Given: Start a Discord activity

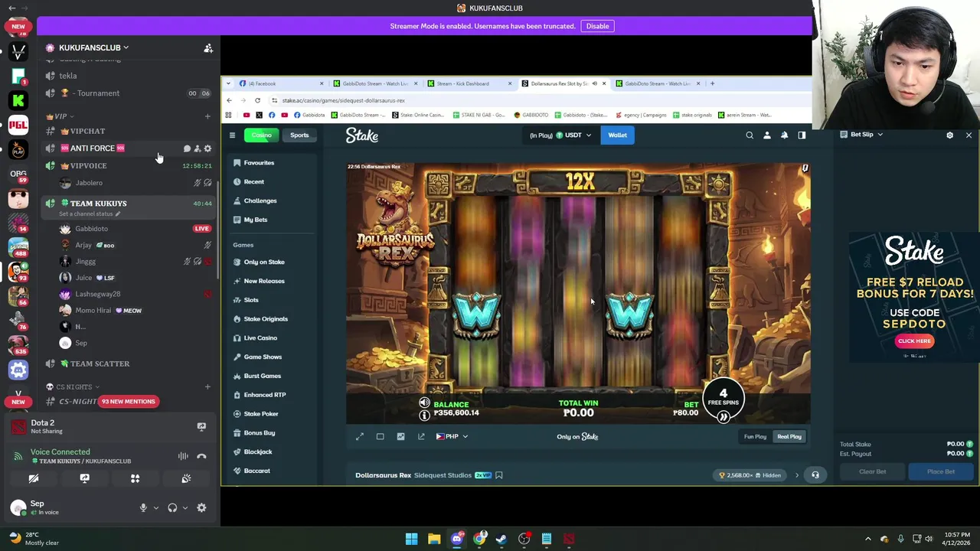Looking at the screenshot, I should click(x=135, y=478).
